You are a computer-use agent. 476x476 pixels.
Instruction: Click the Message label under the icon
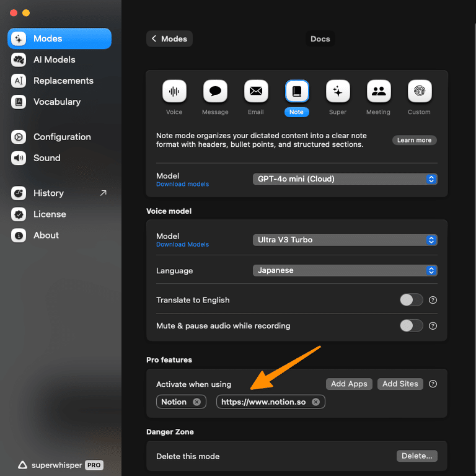coord(215,112)
